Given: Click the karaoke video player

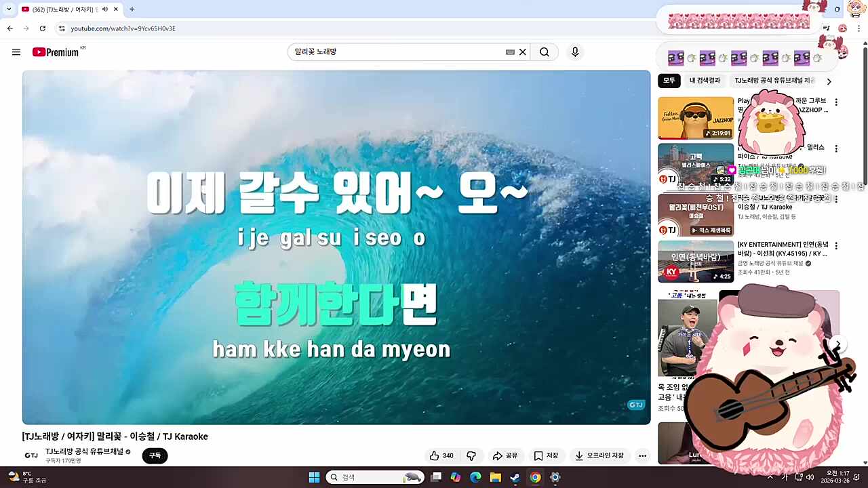Looking at the screenshot, I should click(x=336, y=247).
